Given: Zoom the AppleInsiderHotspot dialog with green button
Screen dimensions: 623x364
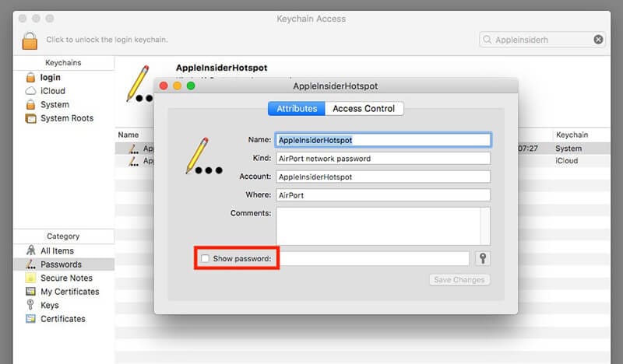Looking at the screenshot, I should pos(191,86).
